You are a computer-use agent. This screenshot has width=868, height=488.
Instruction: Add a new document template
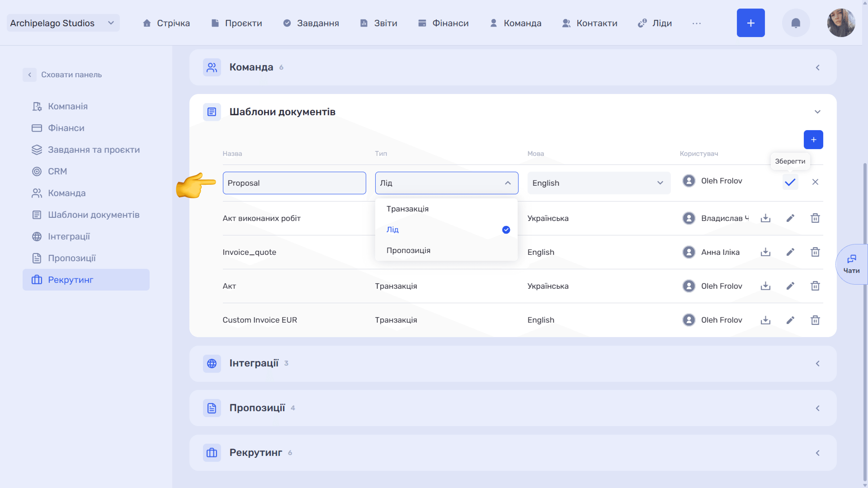point(814,140)
